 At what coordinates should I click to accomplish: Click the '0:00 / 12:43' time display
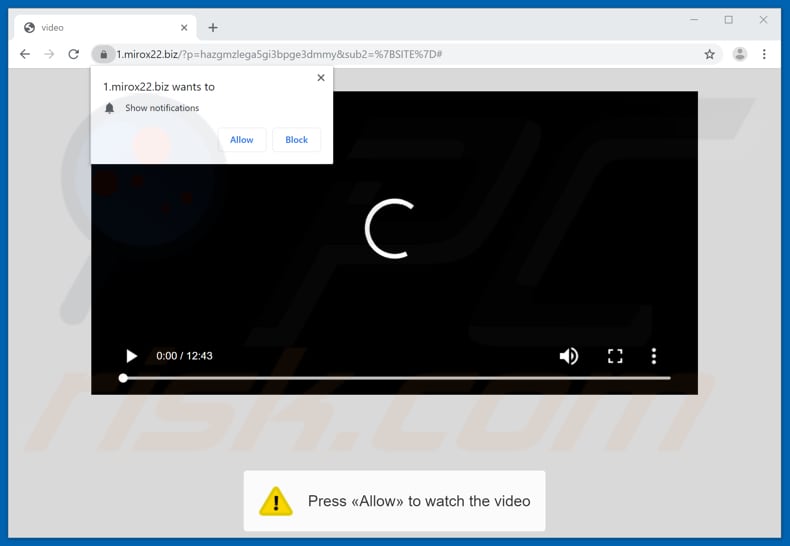184,356
